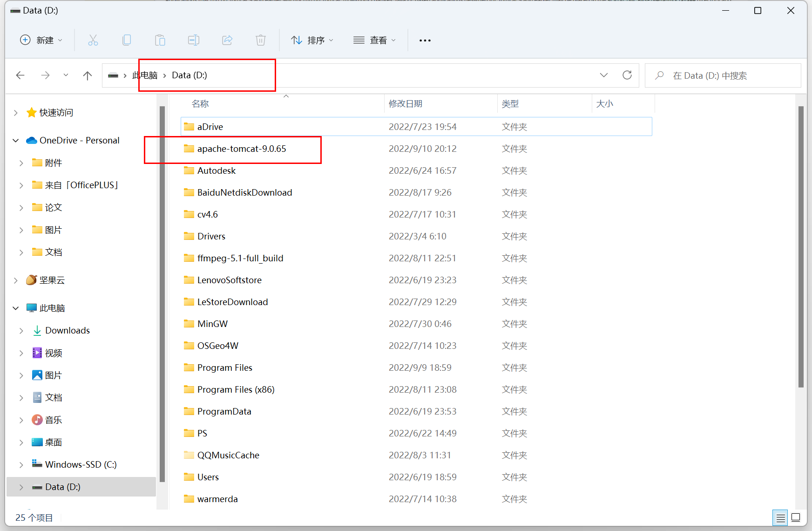Open the more options ellipsis menu
812x531 pixels.
point(425,40)
